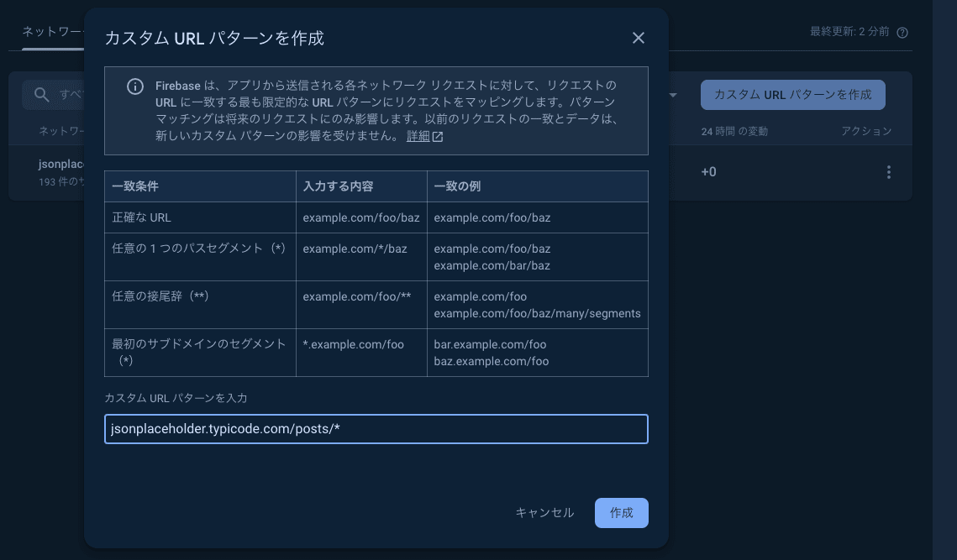
Task: Click the キャンセル button
Action: click(544, 513)
